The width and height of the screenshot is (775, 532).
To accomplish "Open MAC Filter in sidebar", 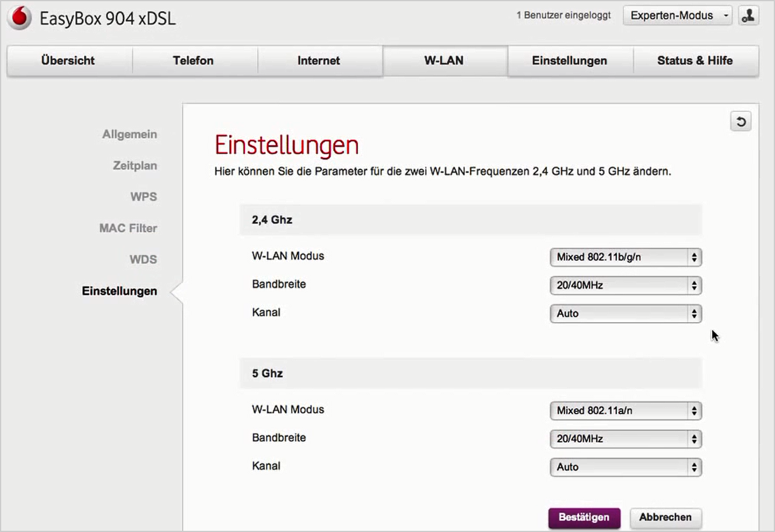I will coord(128,228).
